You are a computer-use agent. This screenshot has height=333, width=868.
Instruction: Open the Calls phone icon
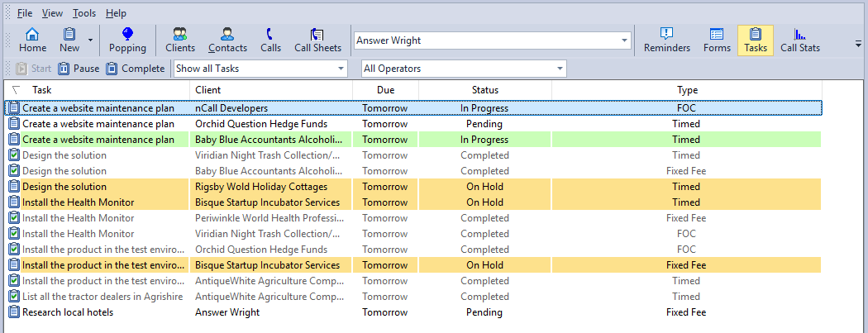(270, 40)
